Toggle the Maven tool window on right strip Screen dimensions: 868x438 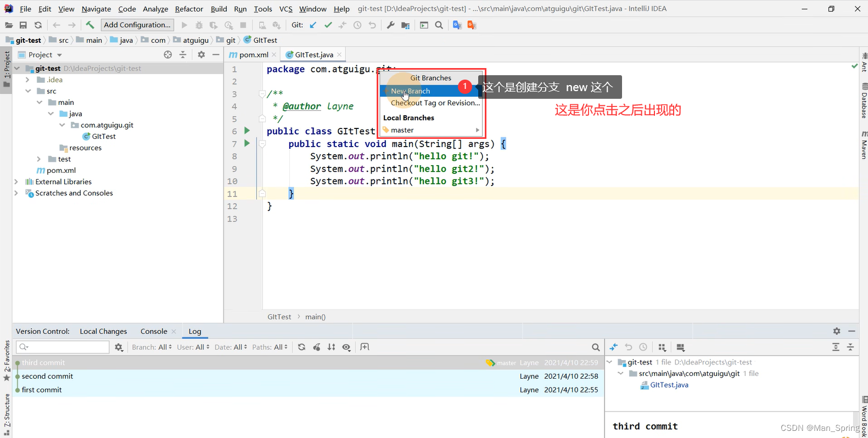(x=864, y=145)
